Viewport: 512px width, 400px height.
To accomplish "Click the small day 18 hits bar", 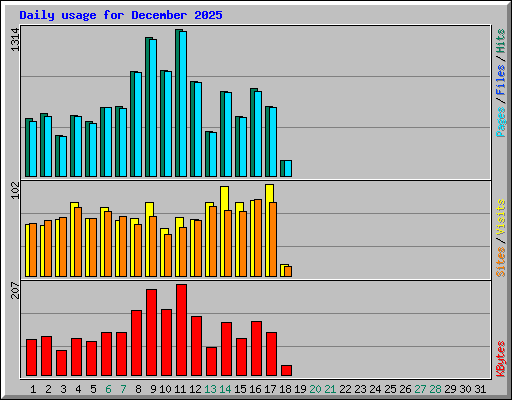I will click(x=286, y=169).
